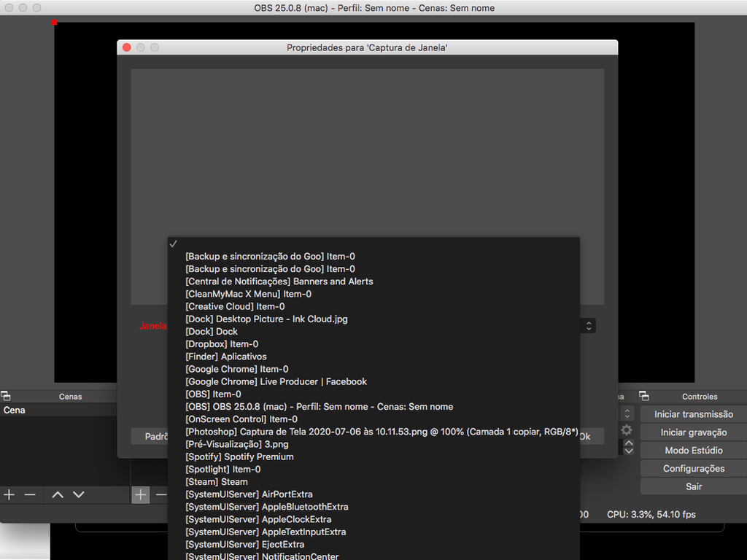Select the [Dock] Dock entry
The width and height of the screenshot is (747, 560).
(x=373, y=332)
